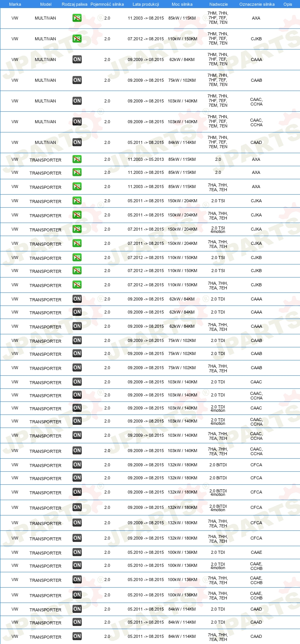Click ON icon in CAAE, CCHB 2.0 TDI 4motion row
The width and height of the screenshot is (300, 644).
tap(77, 565)
